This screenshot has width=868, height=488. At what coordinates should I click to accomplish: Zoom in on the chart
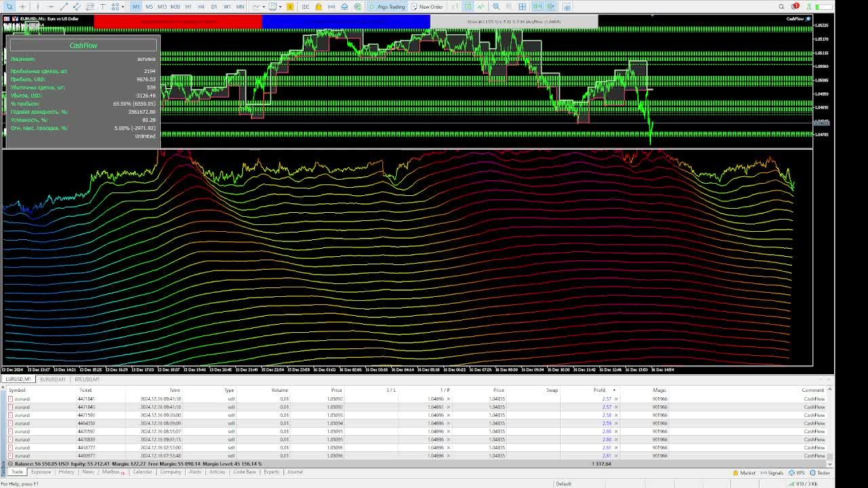[x=496, y=7]
